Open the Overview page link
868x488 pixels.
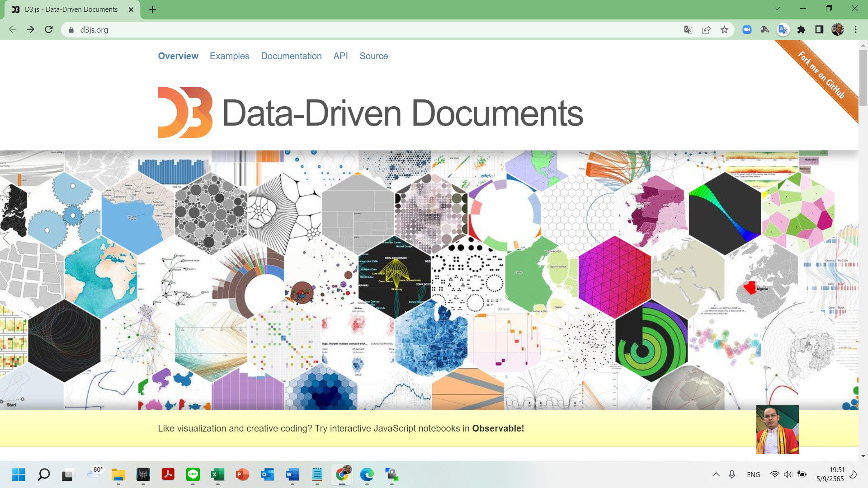pos(178,56)
